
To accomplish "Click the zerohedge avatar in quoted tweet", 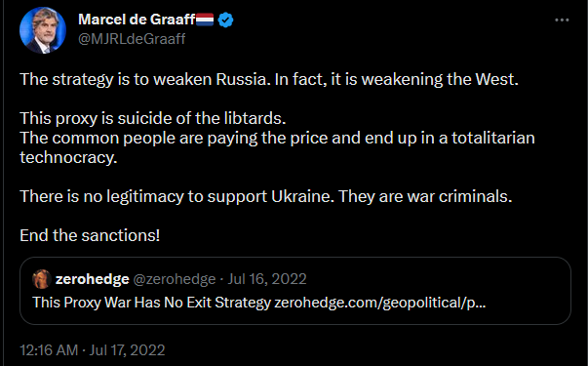I will 42,279.
